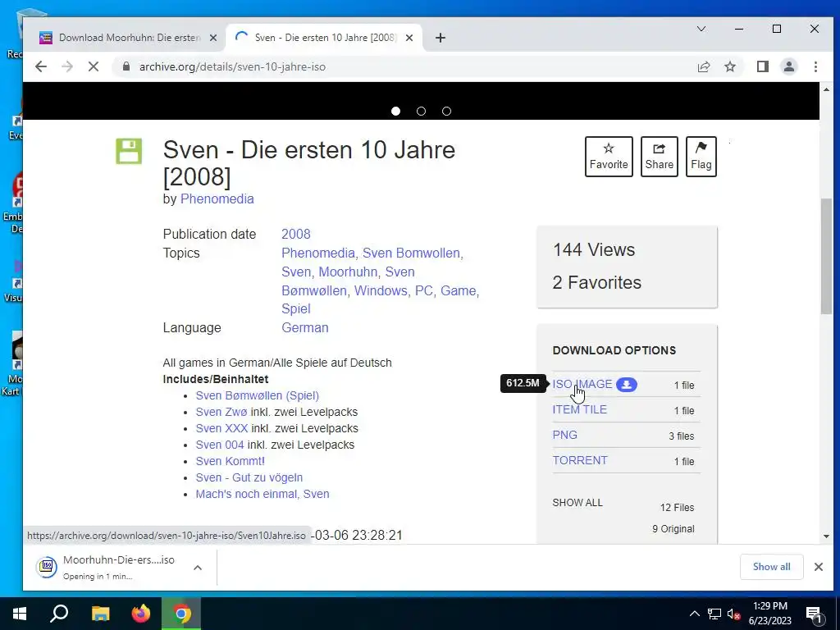Open Windows Start menu
840x630 pixels.
(19, 614)
